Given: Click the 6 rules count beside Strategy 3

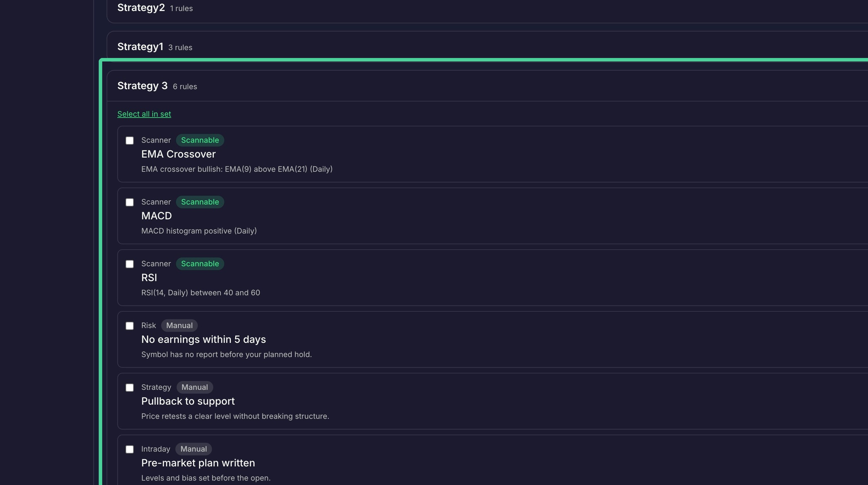Looking at the screenshot, I should tap(185, 87).
